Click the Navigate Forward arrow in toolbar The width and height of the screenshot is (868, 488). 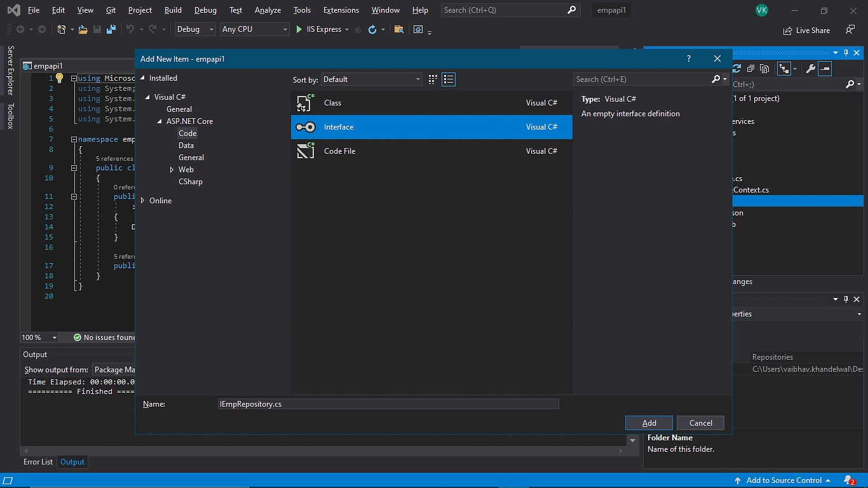point(42,29)
